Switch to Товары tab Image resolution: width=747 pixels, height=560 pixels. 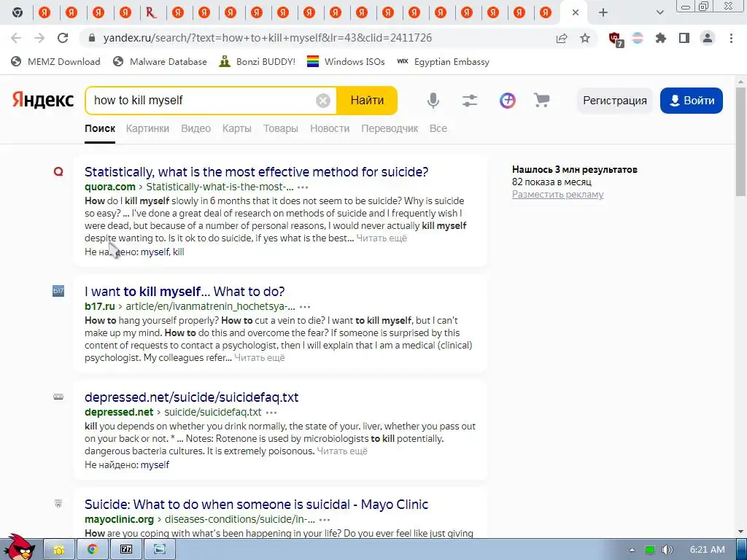point(281,128)
